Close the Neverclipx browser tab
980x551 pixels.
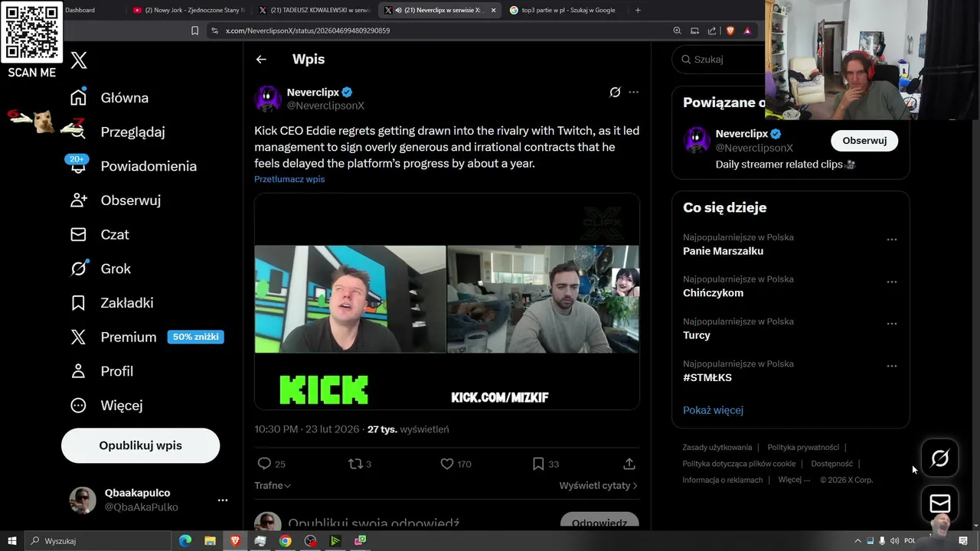tap(493, 10)
